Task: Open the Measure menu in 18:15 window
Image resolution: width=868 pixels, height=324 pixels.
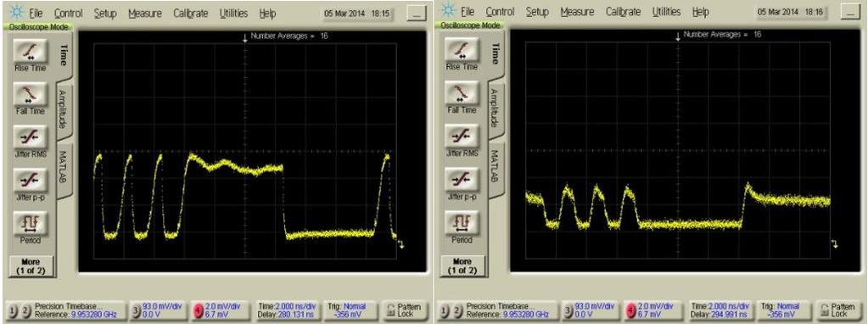Action: pos(145,13)
